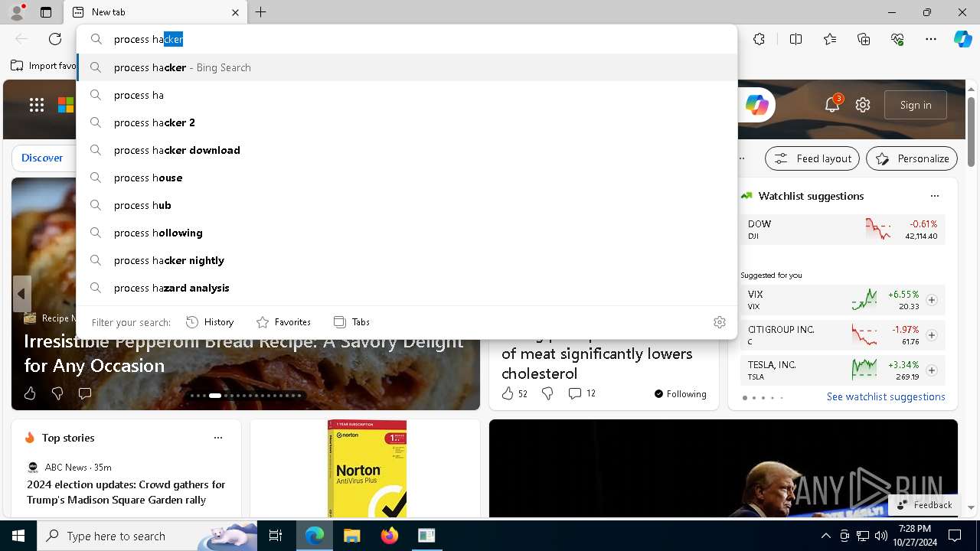980x551 pixels.
Task: Open the DOW stock row
Action: click(x=842, y=230)
